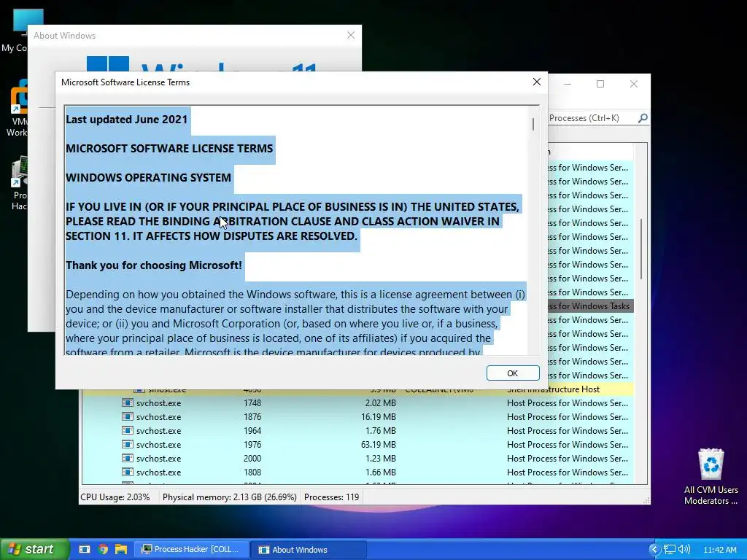Click the license text scrollbar thumb

[533, 124]
